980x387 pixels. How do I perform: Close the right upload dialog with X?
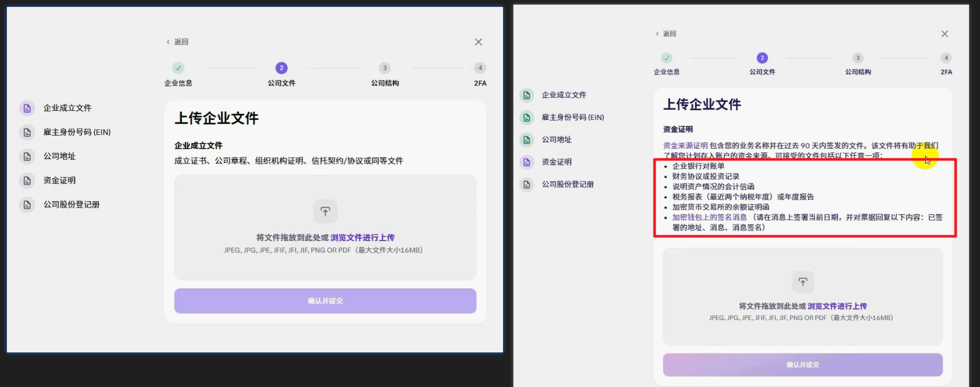(x=945, y=34)
